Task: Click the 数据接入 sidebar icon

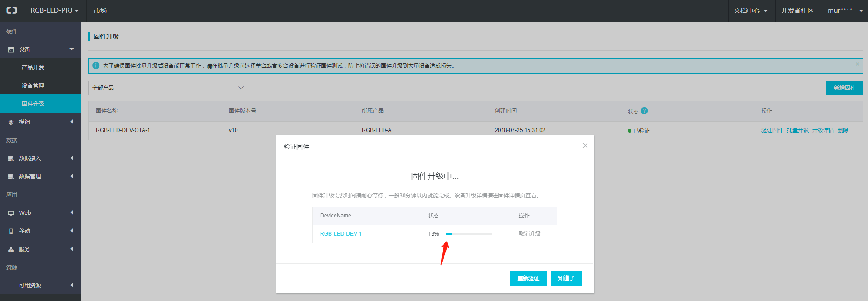Action: (11, 158)
